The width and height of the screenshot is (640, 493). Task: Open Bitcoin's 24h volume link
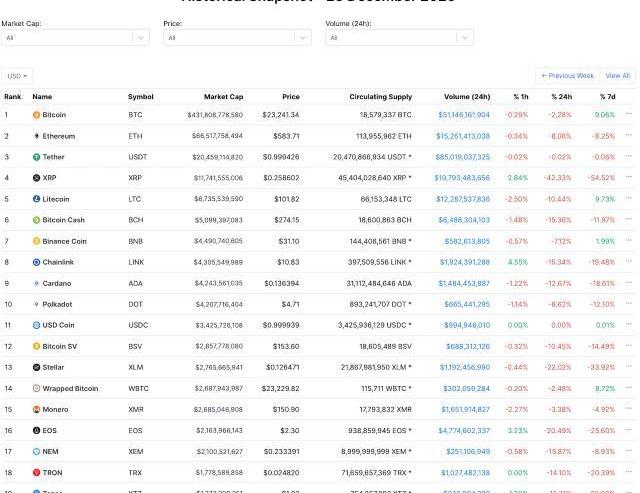point(463,115)
